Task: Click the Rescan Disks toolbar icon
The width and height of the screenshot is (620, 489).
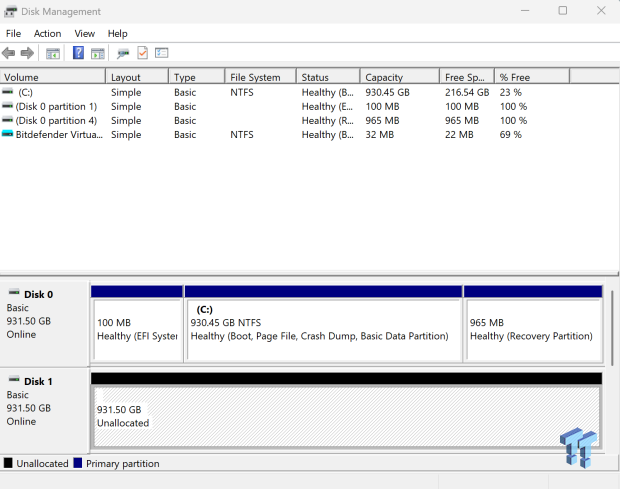Action: (x=123, y=53)
